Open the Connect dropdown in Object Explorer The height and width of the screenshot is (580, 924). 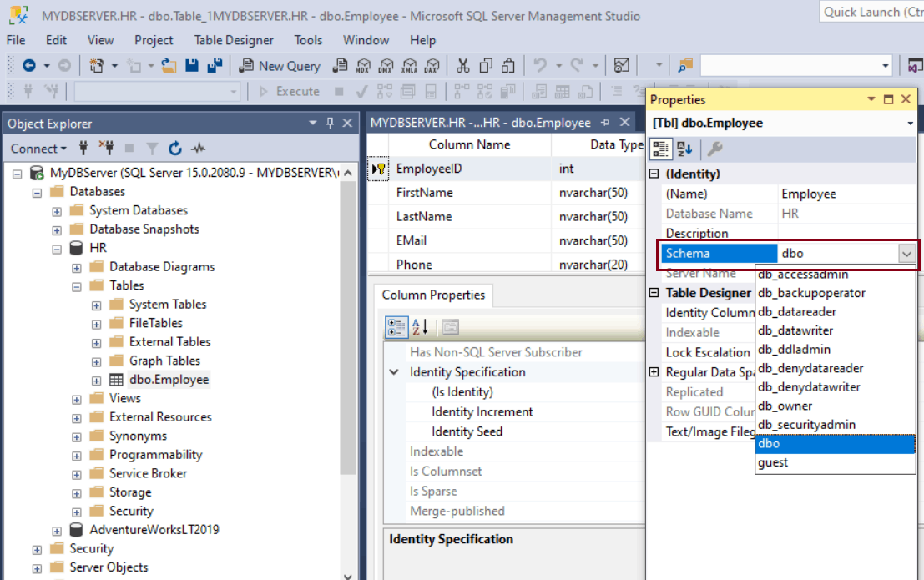pos(38,148)
